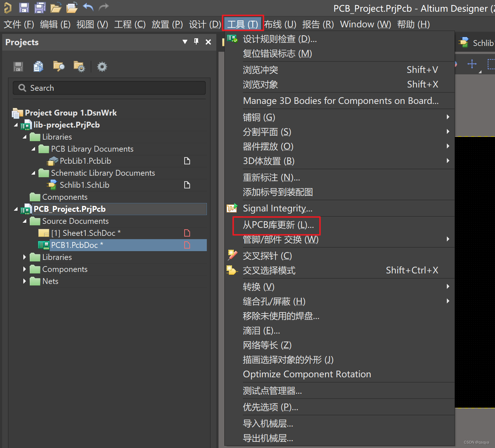Click Projects panel folder search icon
This screenshot has width=495, height=448.
click(59, 66)
